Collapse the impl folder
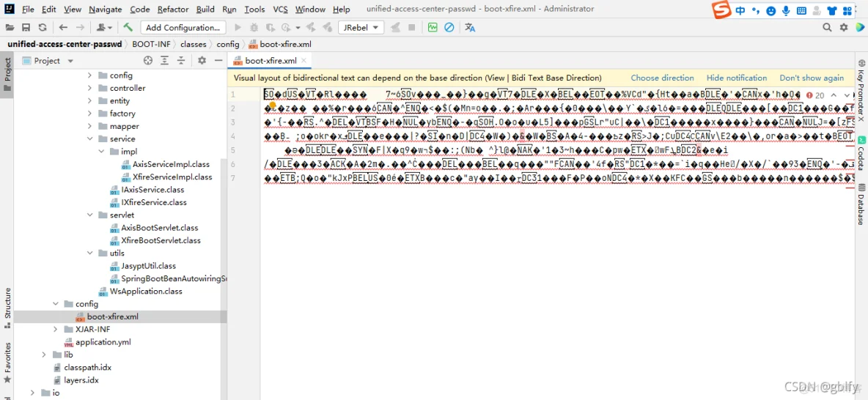 [101, 152]
